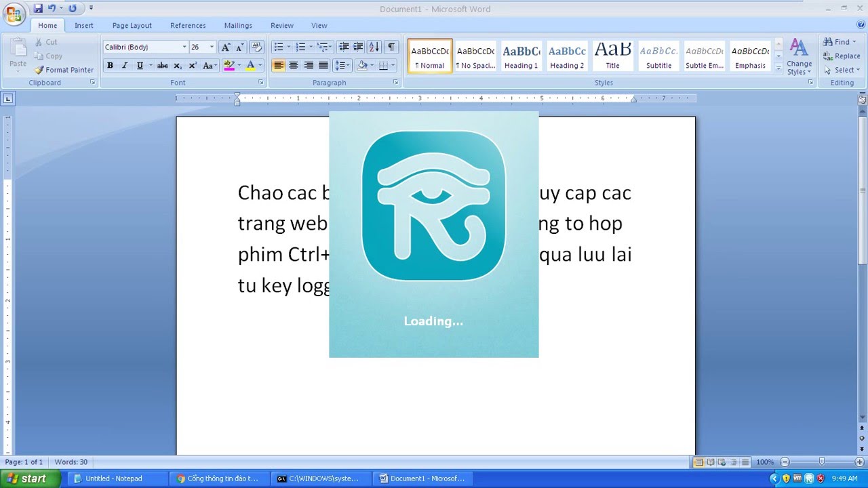Toggle Align Text Left button

[279, 66]
